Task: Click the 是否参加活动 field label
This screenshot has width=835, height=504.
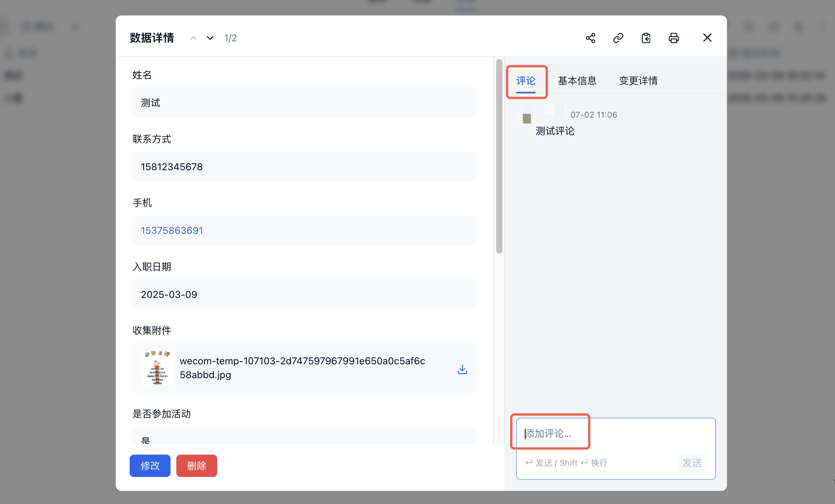Action: [x=162, y=414]
